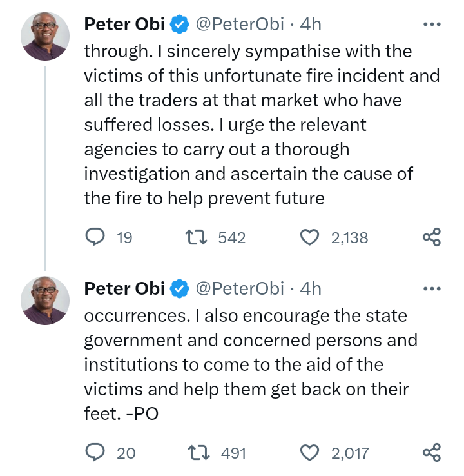The width and height of the screenshot is (464, 476).
Task: Open @PeterObi handle on second tweet
Action: click(x=238, y=288)
